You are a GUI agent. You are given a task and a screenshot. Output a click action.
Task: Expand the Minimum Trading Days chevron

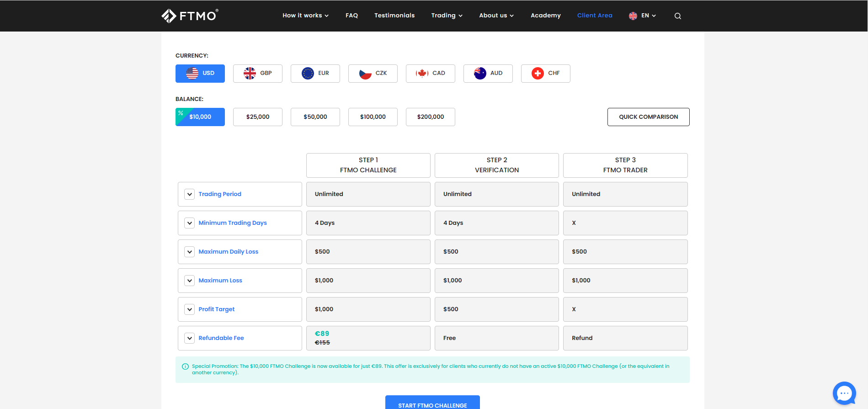coord(190,223)
